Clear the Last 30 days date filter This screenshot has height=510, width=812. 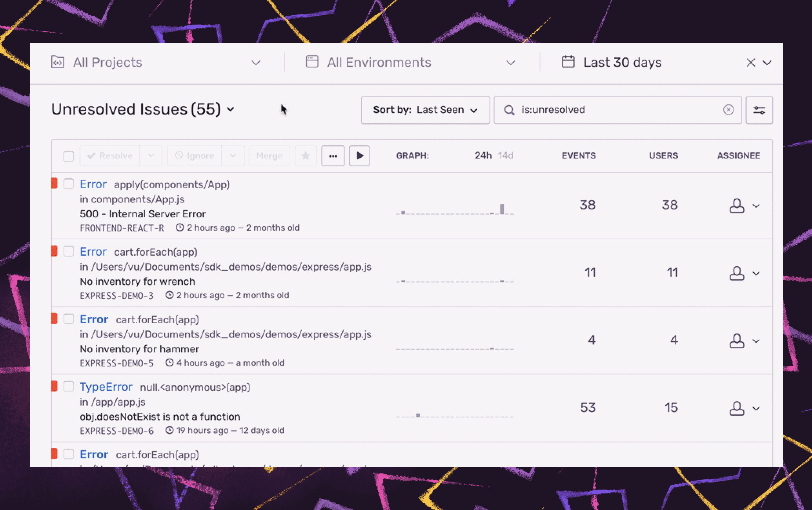click(x=750, y=63)
